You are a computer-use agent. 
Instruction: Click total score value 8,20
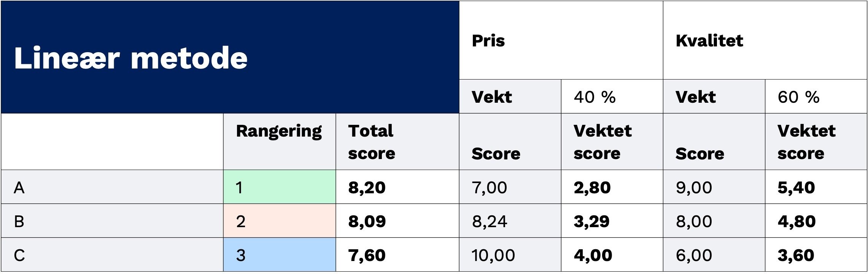pyautogui.click(x=367, y=188)
